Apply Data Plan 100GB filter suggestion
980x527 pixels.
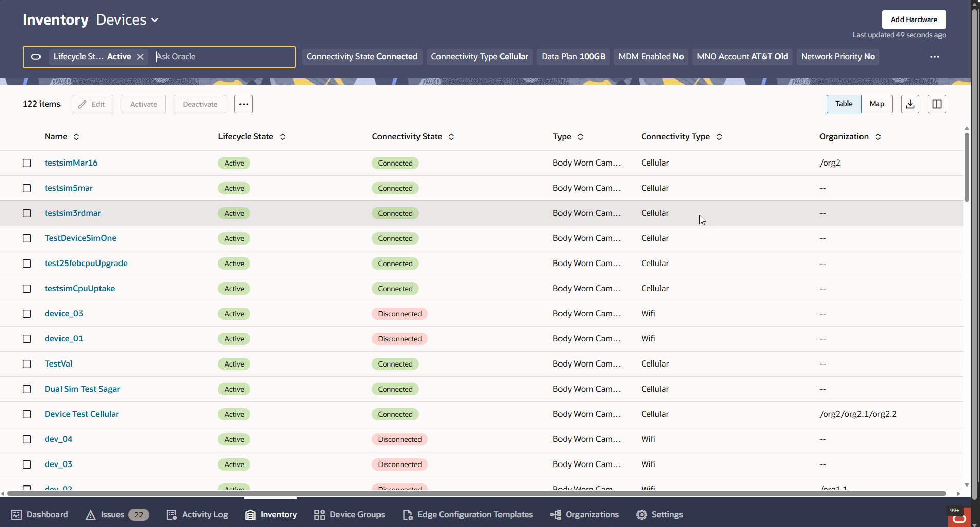pos(573,57)
